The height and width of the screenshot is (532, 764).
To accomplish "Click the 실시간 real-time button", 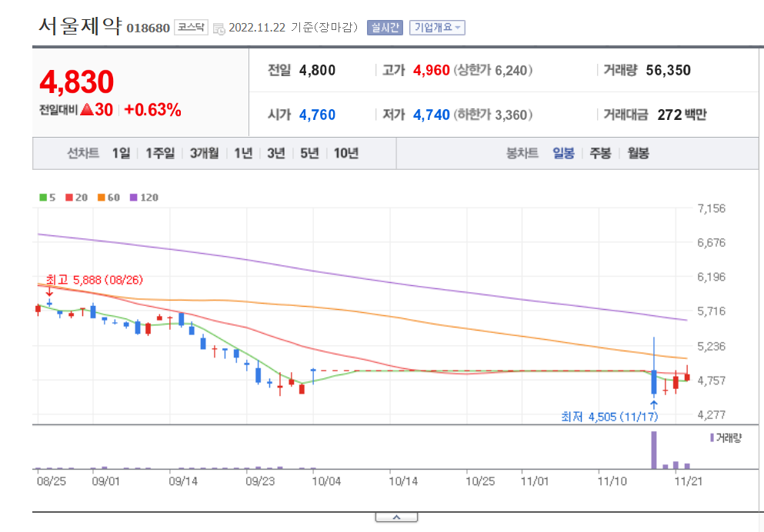I will pos(385,27).
